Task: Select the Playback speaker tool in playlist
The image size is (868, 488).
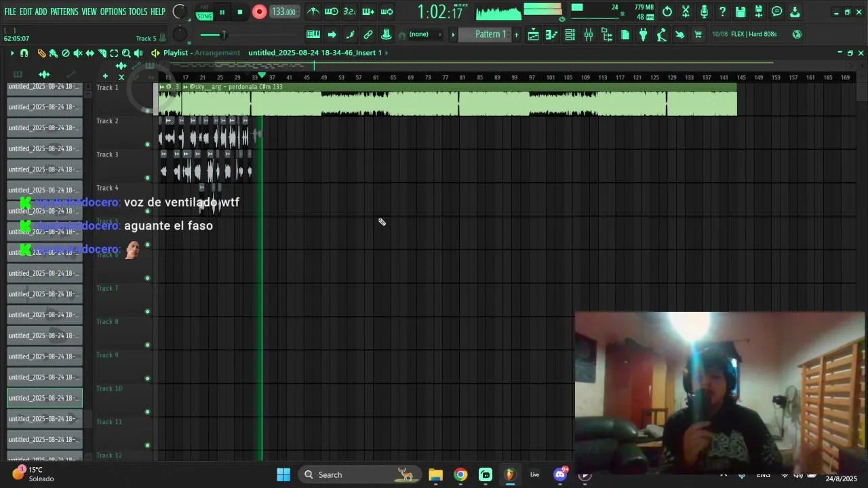Action: [138, 53]
